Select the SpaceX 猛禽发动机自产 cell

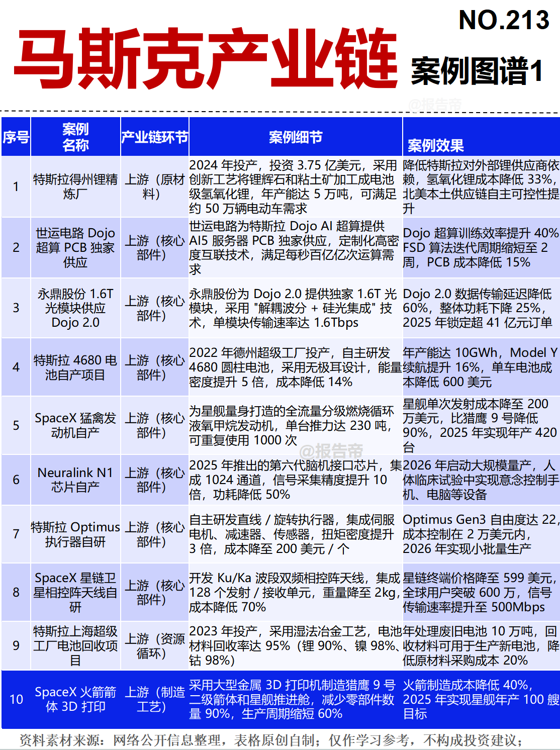coord(75,425)
